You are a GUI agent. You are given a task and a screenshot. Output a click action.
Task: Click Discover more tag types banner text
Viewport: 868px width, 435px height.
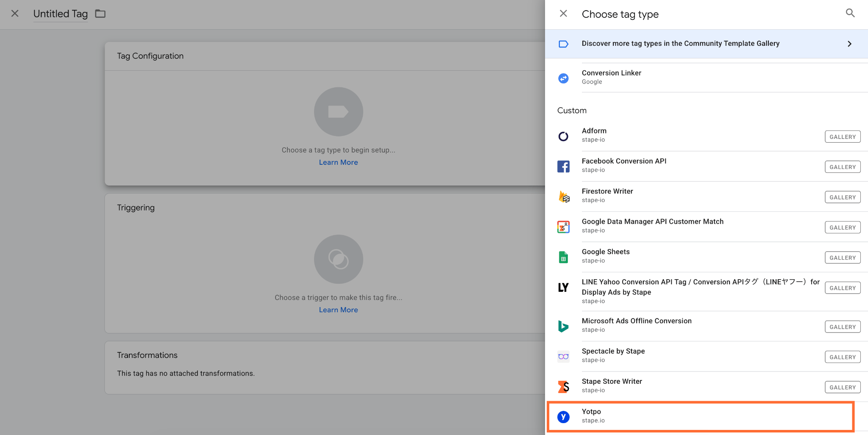pyautogui.click(x=681, y=44)
